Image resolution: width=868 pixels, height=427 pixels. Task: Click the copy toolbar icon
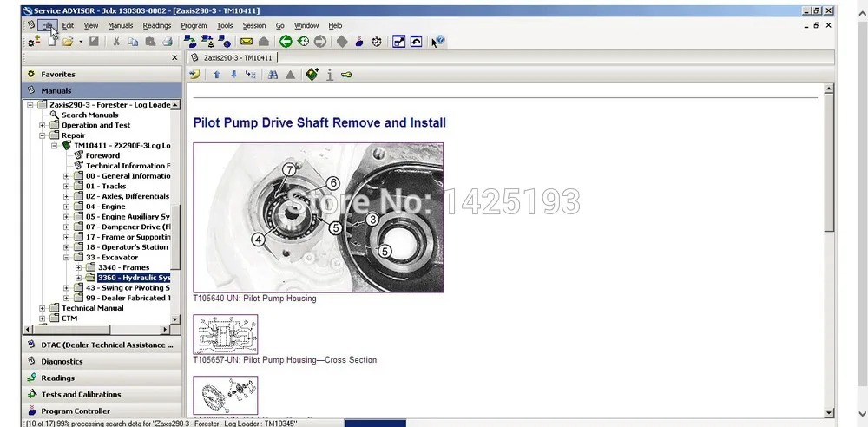coord(133,42)
